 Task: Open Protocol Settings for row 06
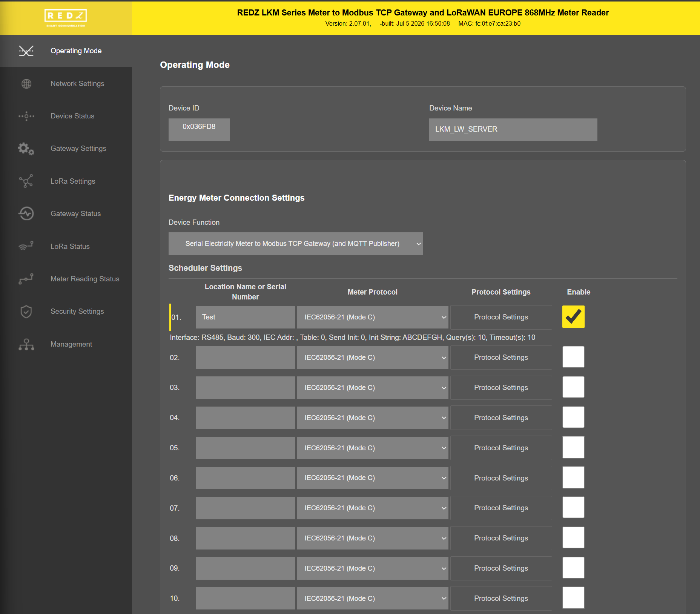(501, 478)
